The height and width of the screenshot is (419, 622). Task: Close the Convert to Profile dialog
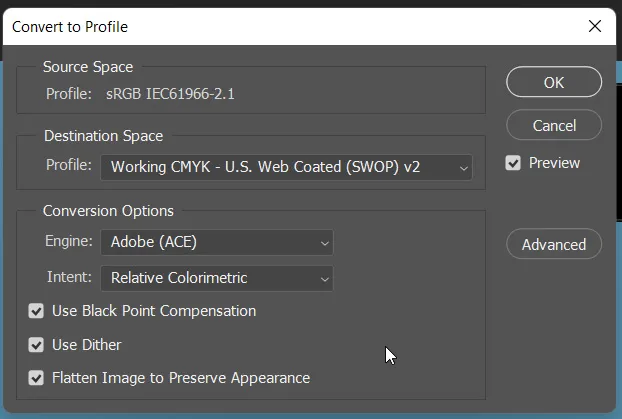(595, 27)
